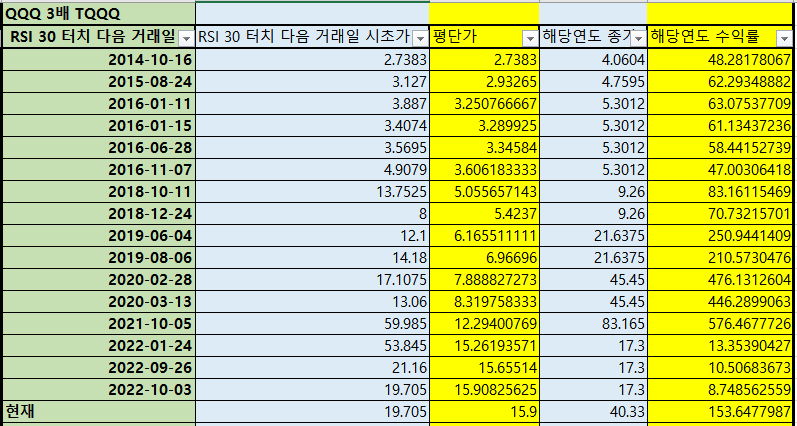
Task: Select date cell 2022-10-03
Action: [x=99, y=390]
